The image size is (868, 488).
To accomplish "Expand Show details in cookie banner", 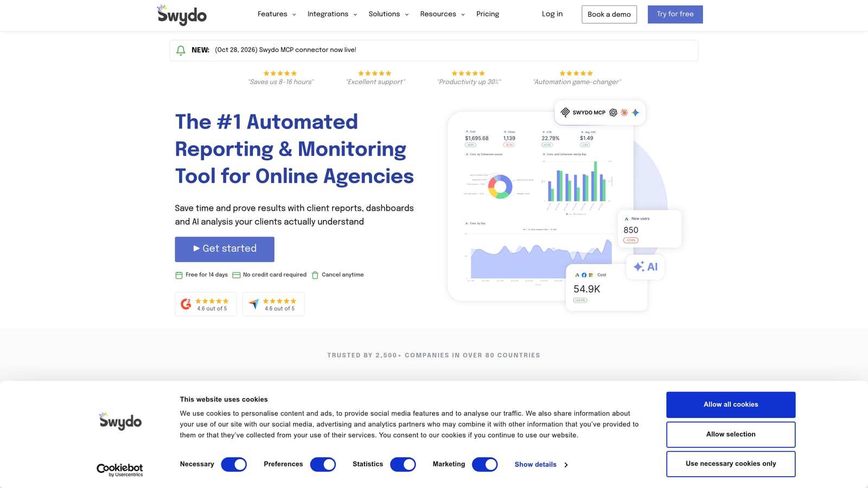I will click(541, 465).
